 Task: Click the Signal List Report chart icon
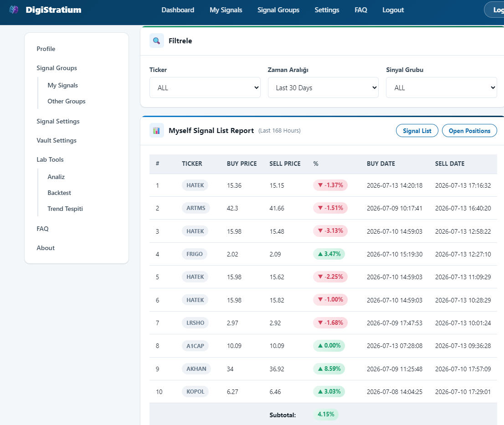[x=157, y=130]
